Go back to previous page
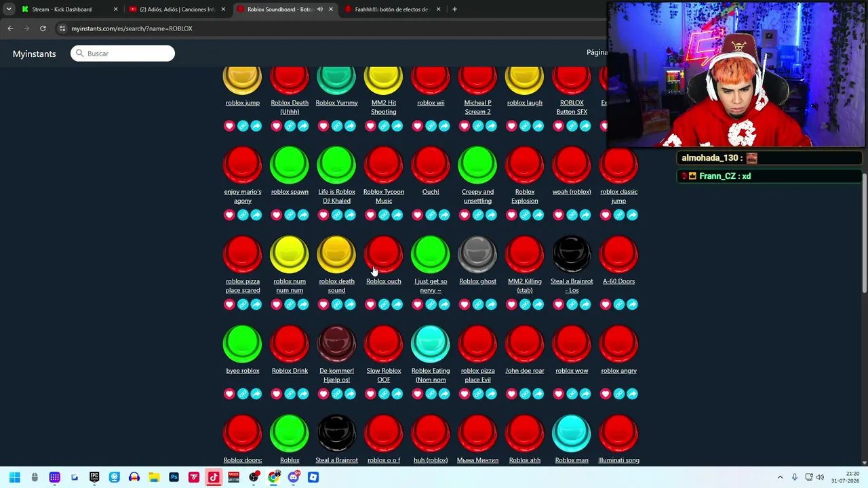The height and width of the screenshot is (488, 868). 10,28
